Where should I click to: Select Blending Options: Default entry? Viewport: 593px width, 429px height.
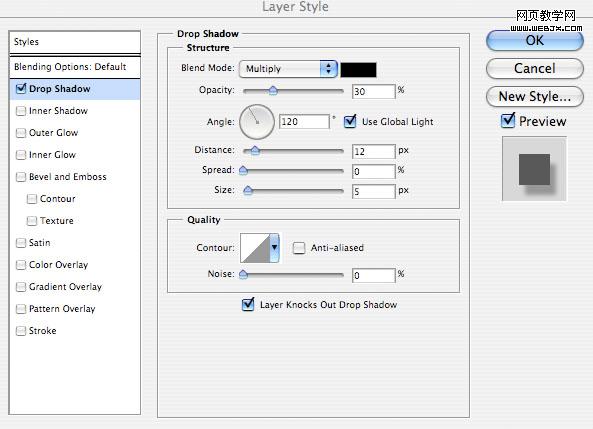pos(75,67)
